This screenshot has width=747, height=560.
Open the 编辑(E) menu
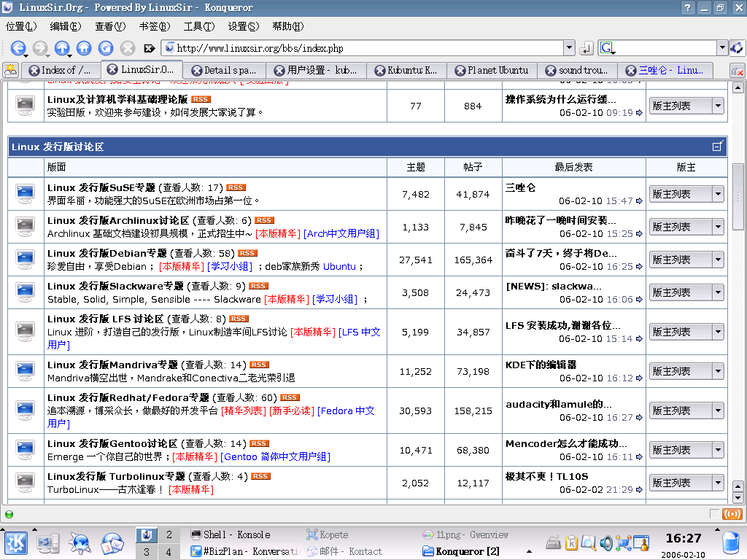[65, 27]
